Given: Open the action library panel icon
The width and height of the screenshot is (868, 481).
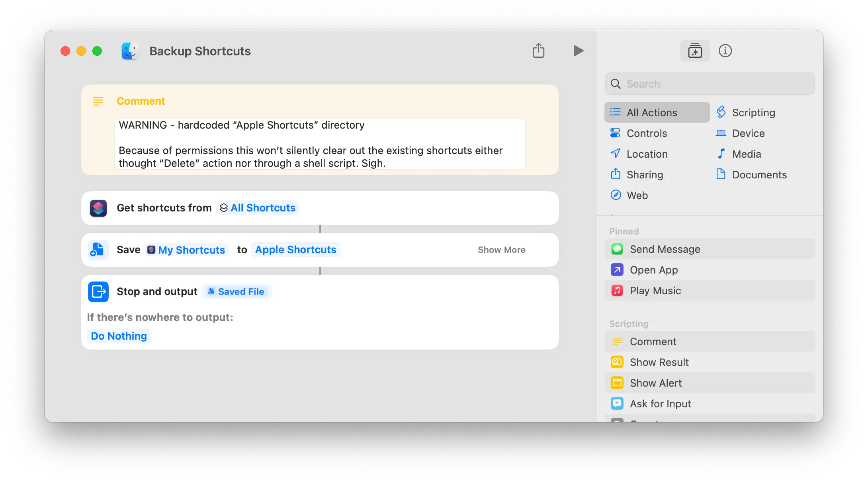Looking at the screenshot, I should coord(694,51).
